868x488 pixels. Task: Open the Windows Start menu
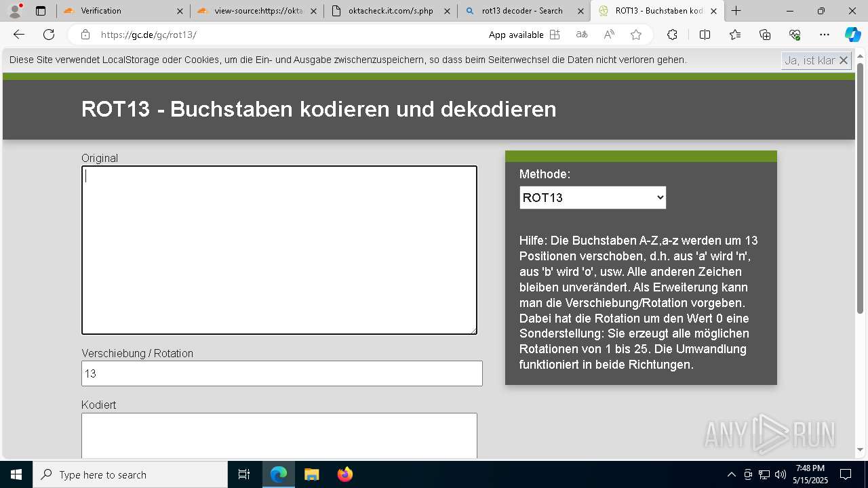pyautogui.click(x=16, y=474)
